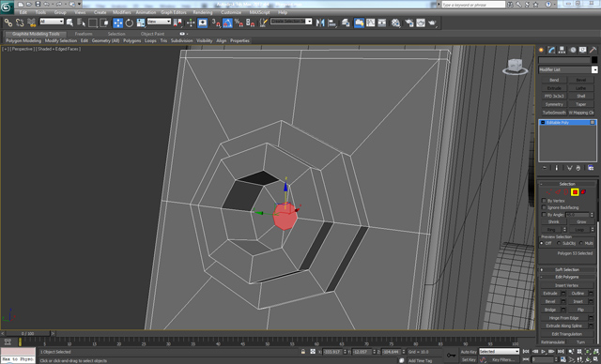Click the Unlink Selection tool
Screen dimensions: 601x364
[20, 23]
